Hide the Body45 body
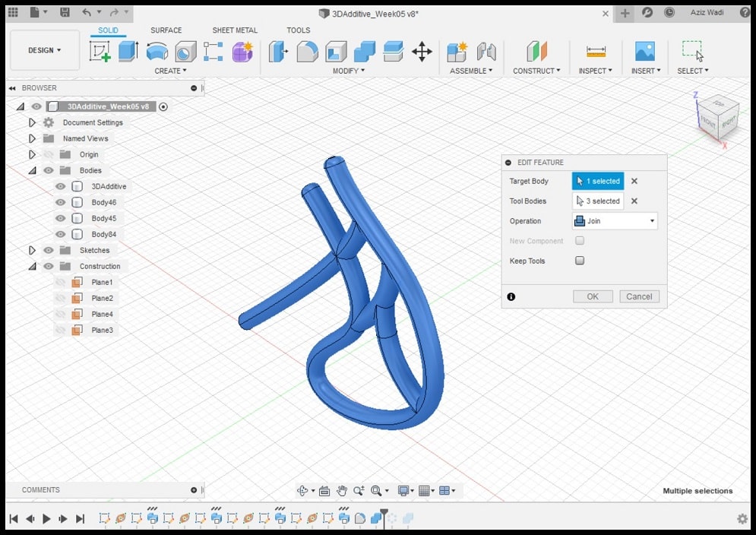The width and height of the screenshot is (756, 535). [x=60, y=218]
